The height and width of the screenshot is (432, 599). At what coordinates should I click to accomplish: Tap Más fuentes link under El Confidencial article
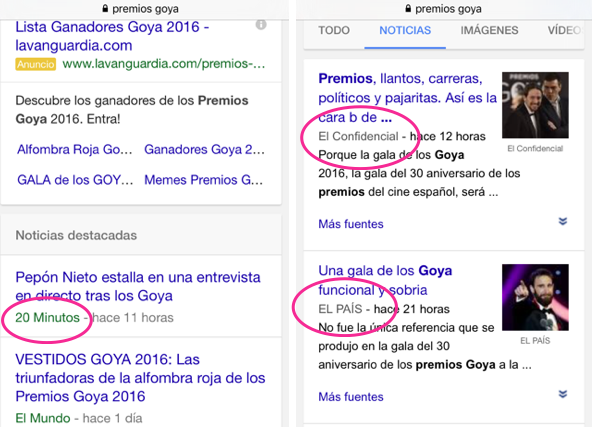click(x=351, y=224)
